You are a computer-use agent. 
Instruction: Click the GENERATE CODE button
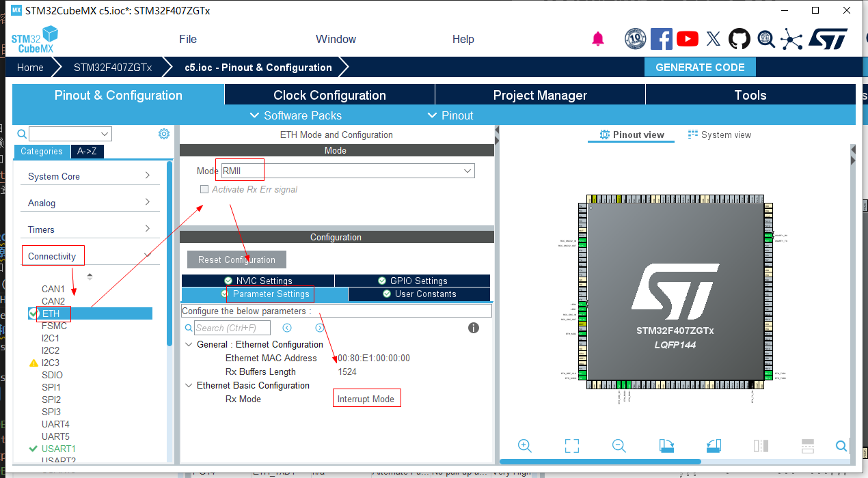coord(700,67)
